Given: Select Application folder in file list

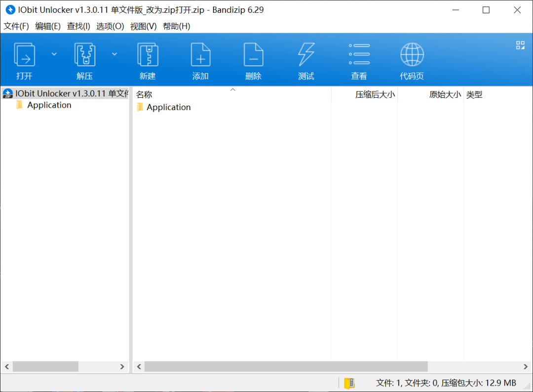Looking at the screenshot, I should coord(168,107).
